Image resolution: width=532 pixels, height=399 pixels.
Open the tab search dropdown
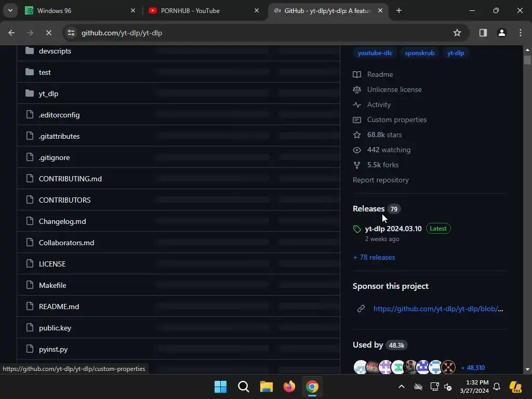pos(10,10)
